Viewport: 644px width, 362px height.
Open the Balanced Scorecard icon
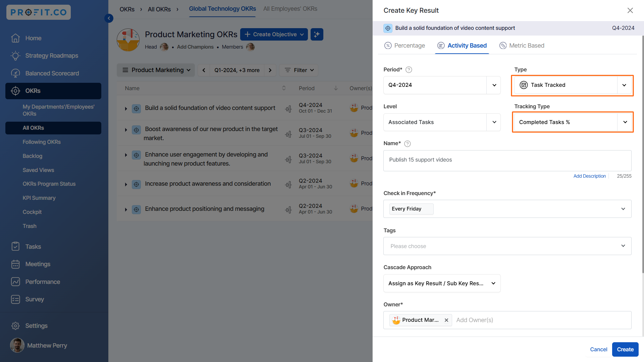(15, 73)
